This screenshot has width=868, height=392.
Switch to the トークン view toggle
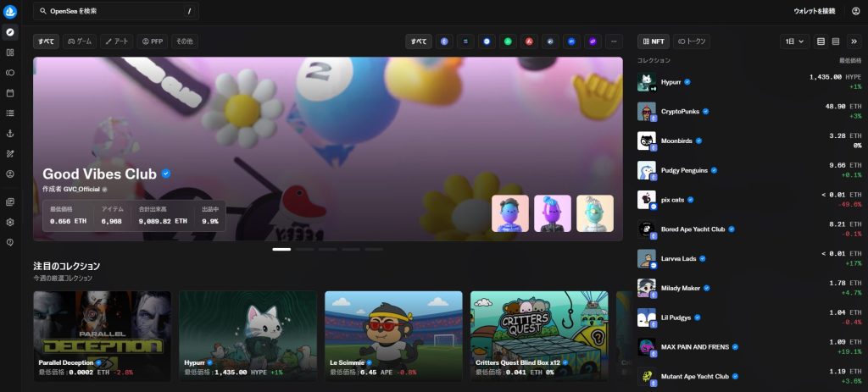point(692,41)
